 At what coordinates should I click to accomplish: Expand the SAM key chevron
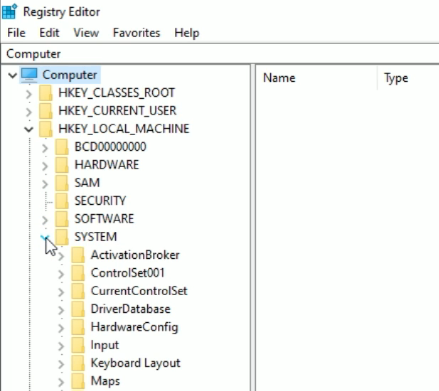point(45,184)
